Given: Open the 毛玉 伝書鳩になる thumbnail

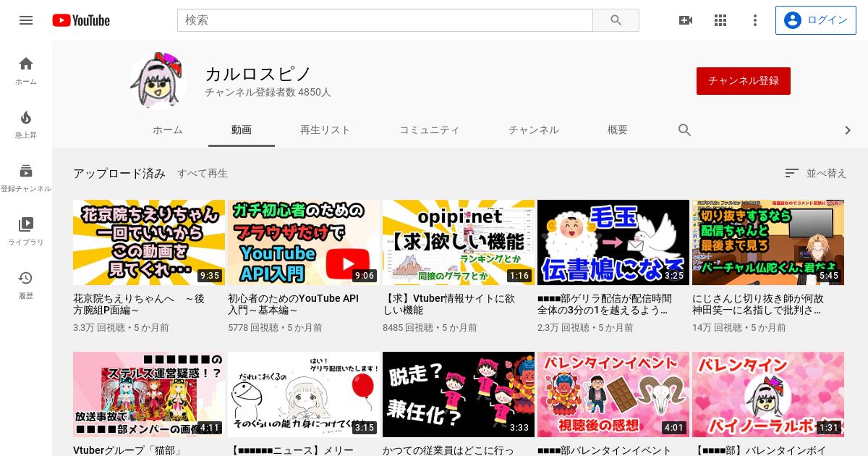Looking at the screenshot, I should click(x=613, y=242).
